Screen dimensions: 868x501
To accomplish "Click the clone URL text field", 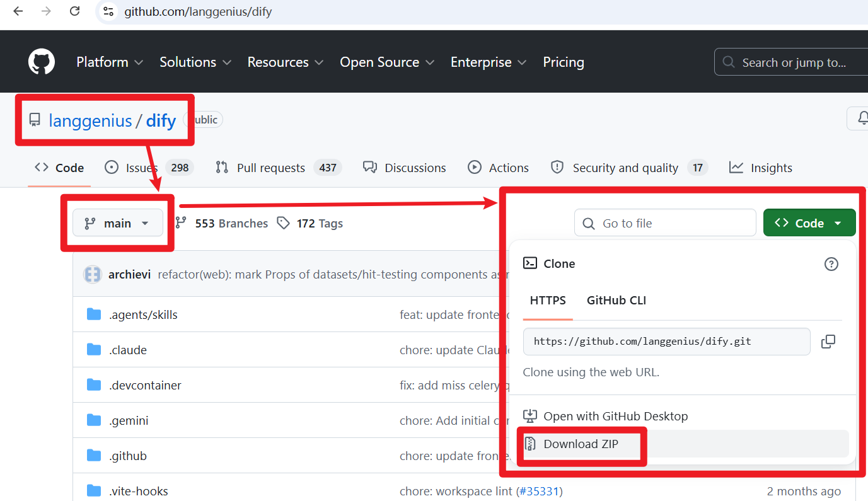I will click(x=666, y=342).
